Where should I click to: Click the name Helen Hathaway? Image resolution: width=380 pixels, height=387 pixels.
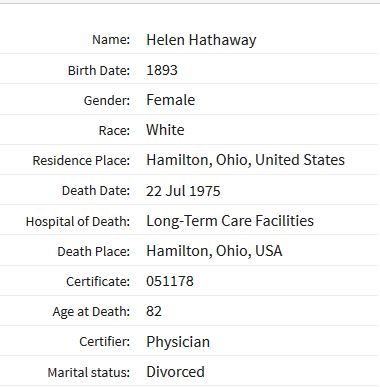[x=201, y=40]
